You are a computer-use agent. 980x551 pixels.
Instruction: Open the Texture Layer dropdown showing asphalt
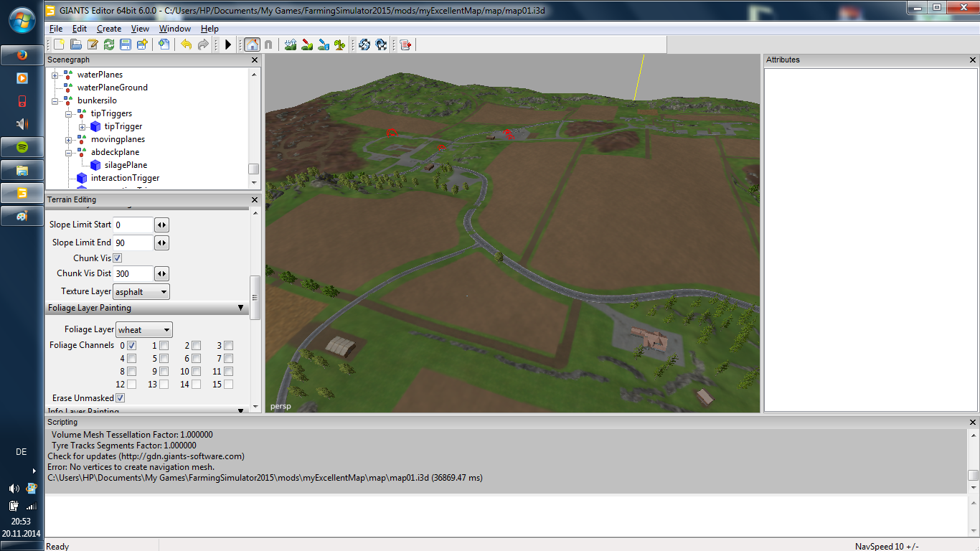tap(141, 292)
